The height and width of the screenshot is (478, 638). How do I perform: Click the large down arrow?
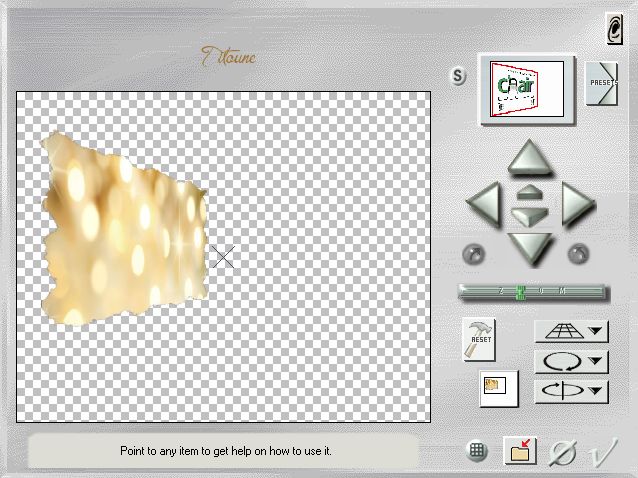click(x=530, y=249)
